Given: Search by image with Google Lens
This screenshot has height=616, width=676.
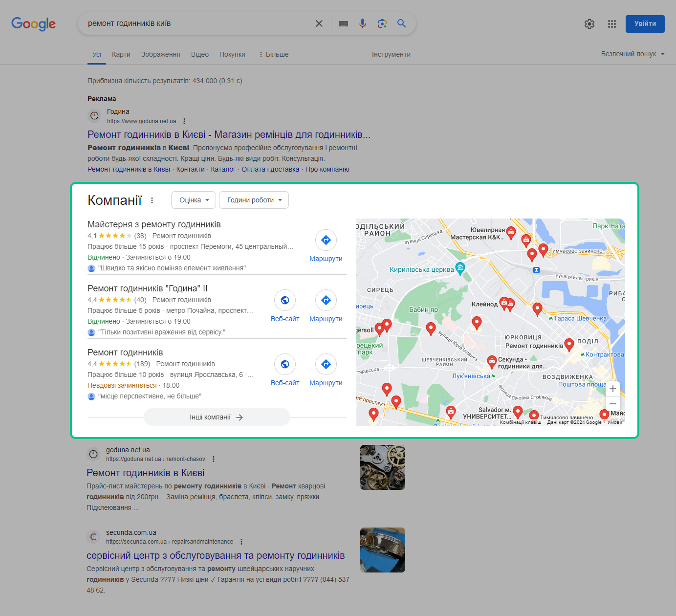Looking at the screenshot, I should pyautogui.click(x=382, y=23).
